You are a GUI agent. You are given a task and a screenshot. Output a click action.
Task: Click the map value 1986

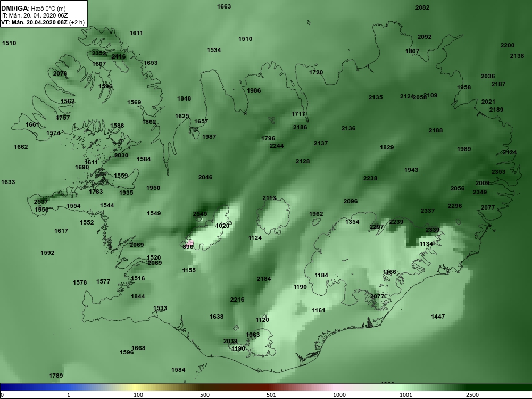coord(254,90)
